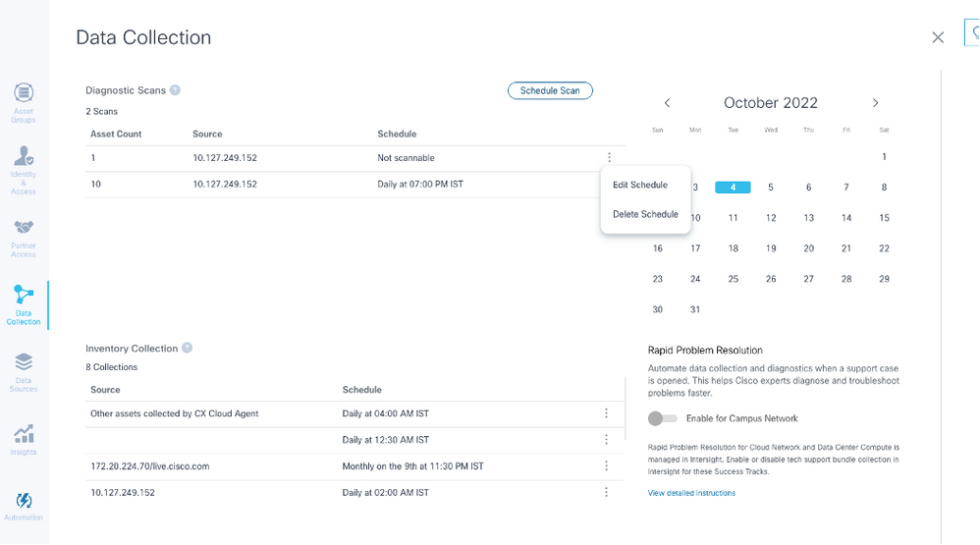This screenshot has height=545, width=980.
Task: Open Automation section
Action: tap(24, 507)
